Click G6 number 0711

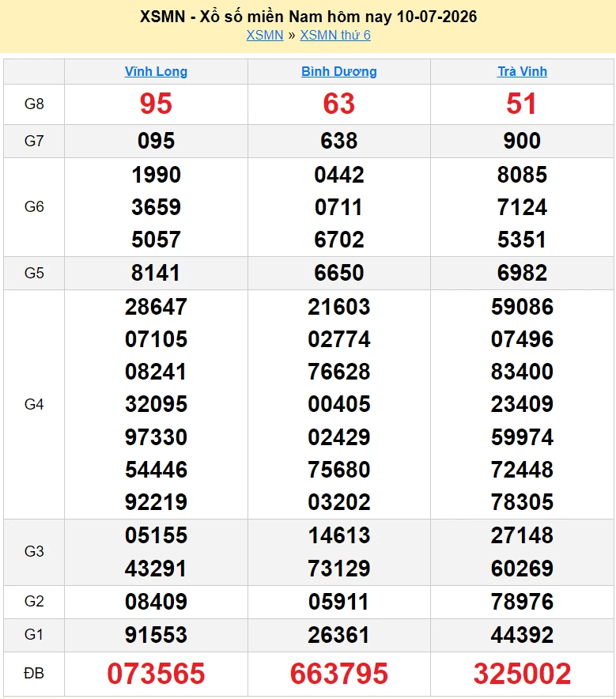point(338,207)
